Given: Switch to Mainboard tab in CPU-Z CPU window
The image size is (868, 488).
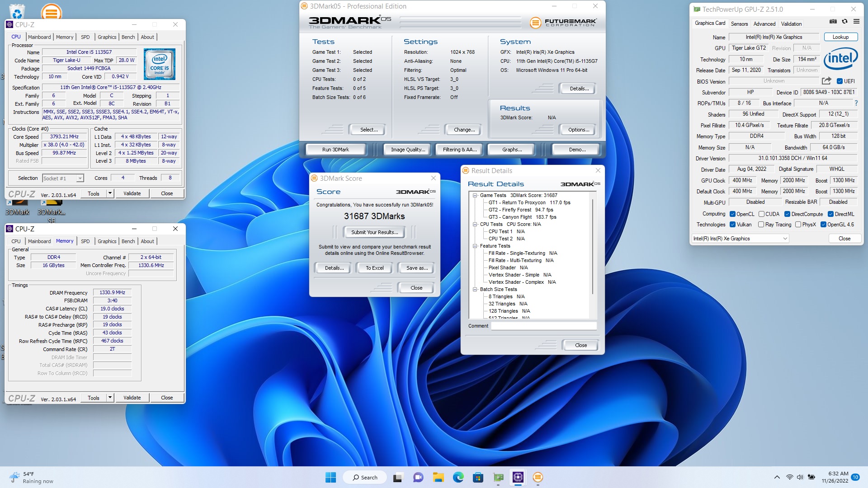Looking at the screenshot, I should click(39, 37).
